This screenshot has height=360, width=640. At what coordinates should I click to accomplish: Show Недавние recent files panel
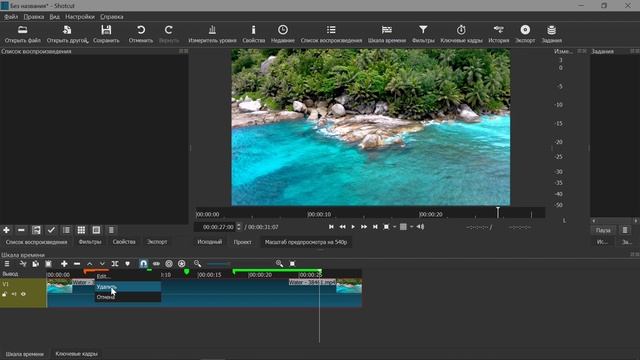coord(282,34)
